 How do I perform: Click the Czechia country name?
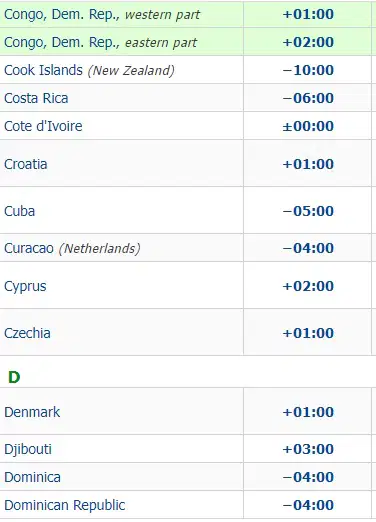click(x=27, y=333)
